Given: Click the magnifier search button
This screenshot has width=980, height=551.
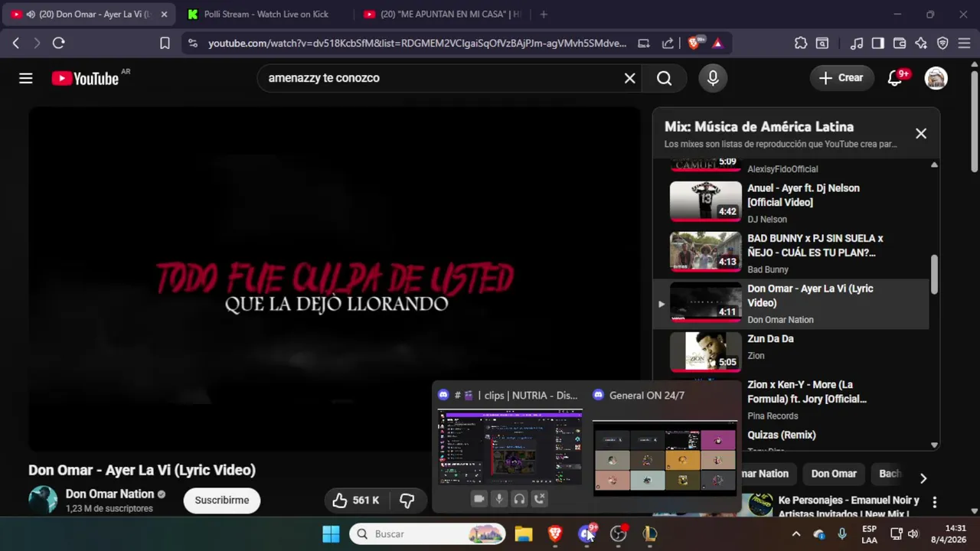Looking at the screenshot, I should click(665, 78).
